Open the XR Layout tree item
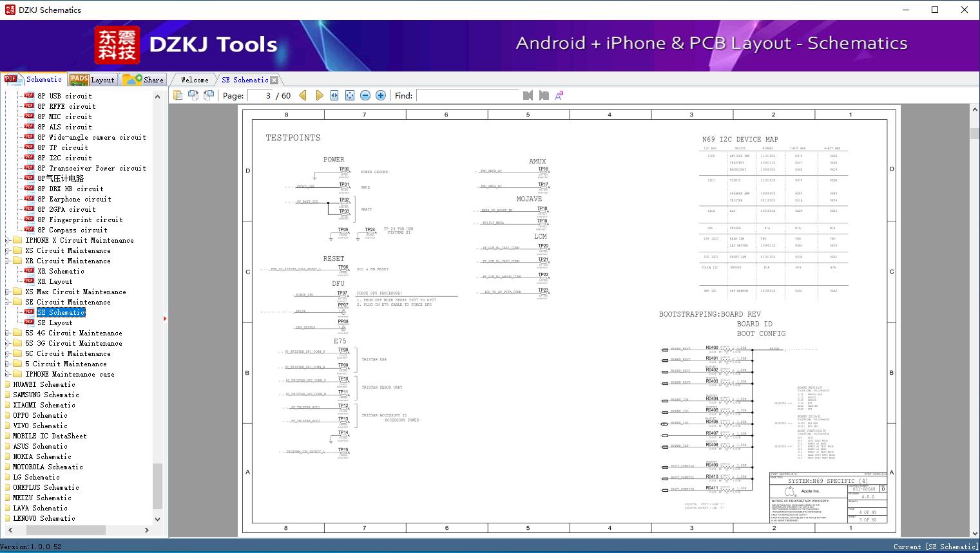Screen dimensions: 980x553 pyautogui.click(x=55, y=281)
